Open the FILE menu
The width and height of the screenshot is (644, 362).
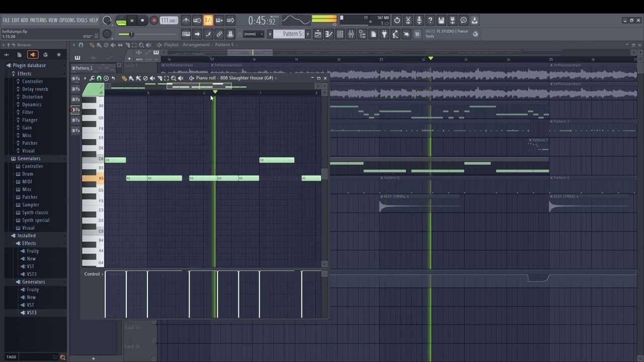point(6,20)
